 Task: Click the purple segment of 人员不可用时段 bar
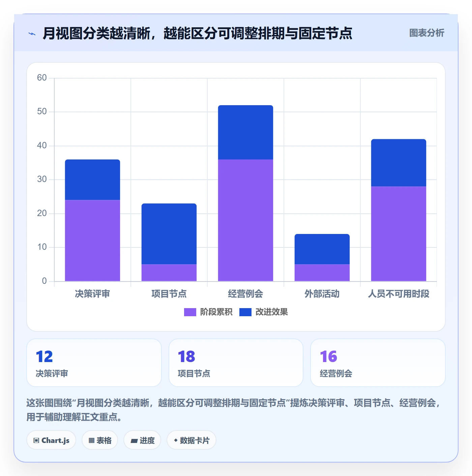click(399, 234)
